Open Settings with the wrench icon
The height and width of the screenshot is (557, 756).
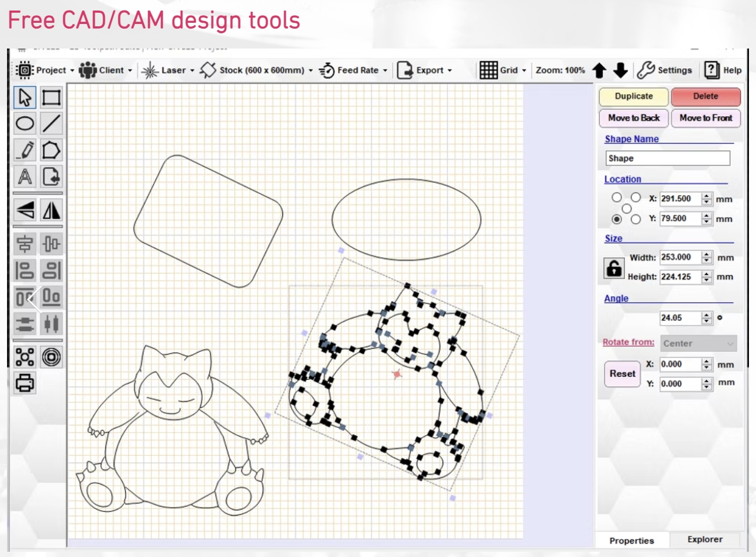pyautogui.click(x=664, y=70)
